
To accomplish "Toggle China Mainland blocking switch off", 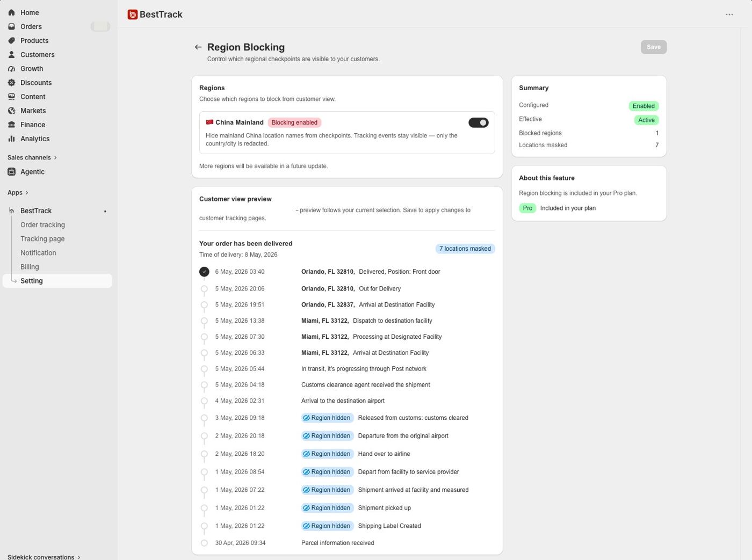I will 479,122.
